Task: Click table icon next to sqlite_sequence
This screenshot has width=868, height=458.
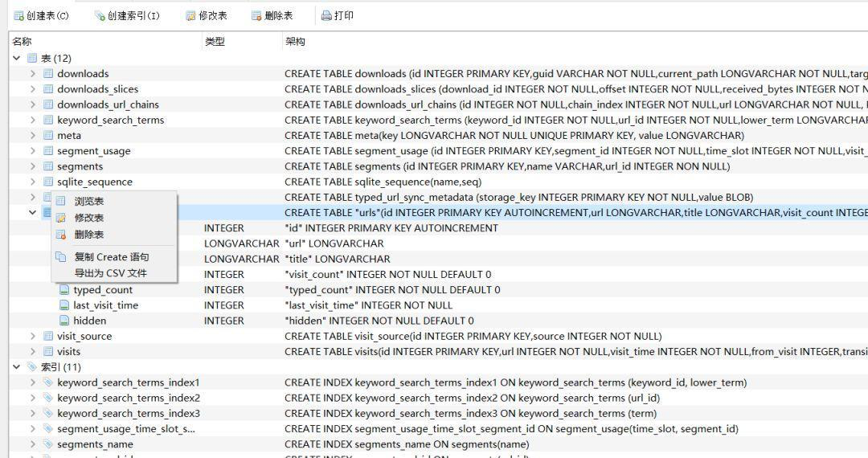Action: [x=48, y=182]
